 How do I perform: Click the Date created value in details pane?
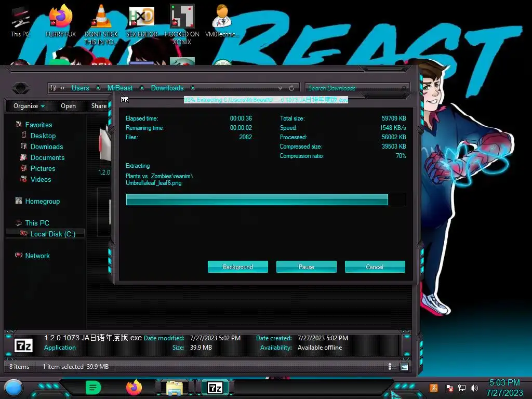click(323, 338)
